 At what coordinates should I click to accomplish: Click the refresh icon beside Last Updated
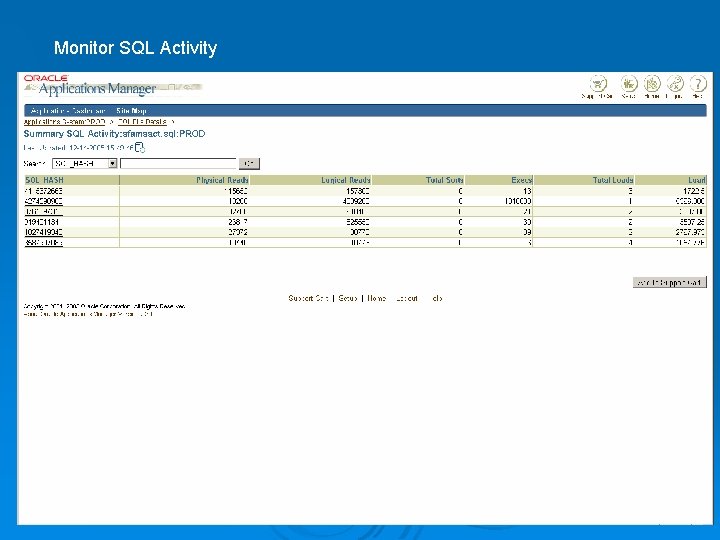140,147
